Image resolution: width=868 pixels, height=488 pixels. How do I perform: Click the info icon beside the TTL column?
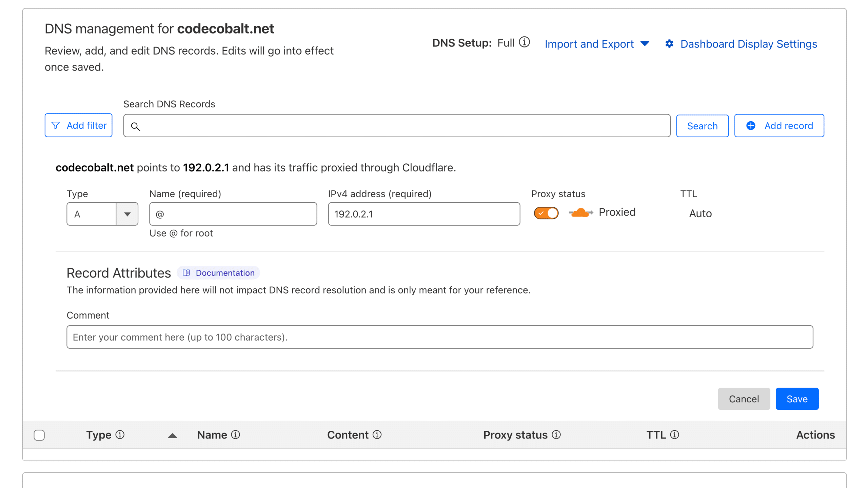tap(674, 435)
